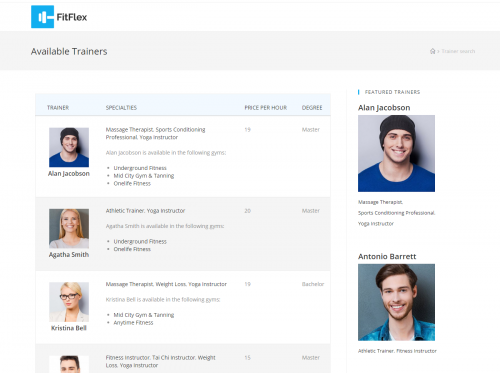Click Kristina Bell's Bachelor degree cell
The height and width of the screenshot is (373, 500).
(x=313, y=284)
